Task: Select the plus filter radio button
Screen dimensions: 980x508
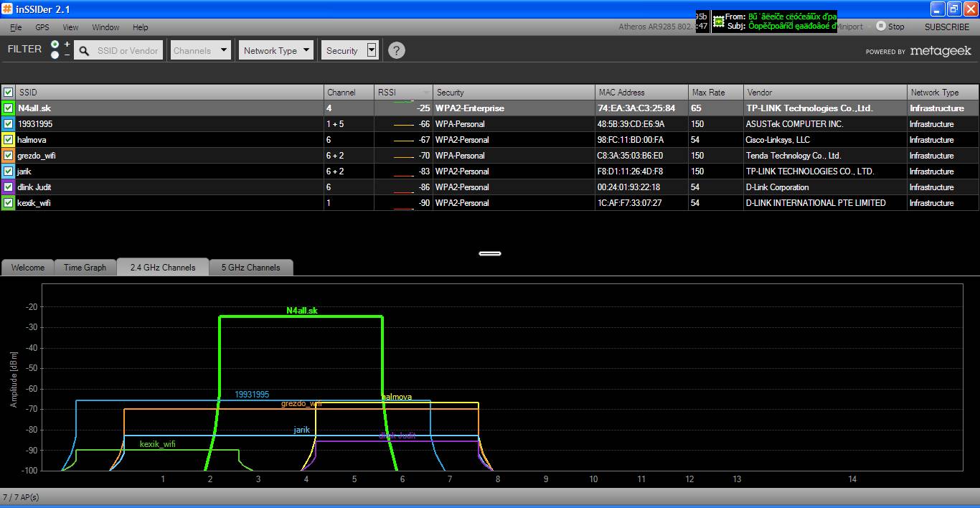Action: pos(55,44)
